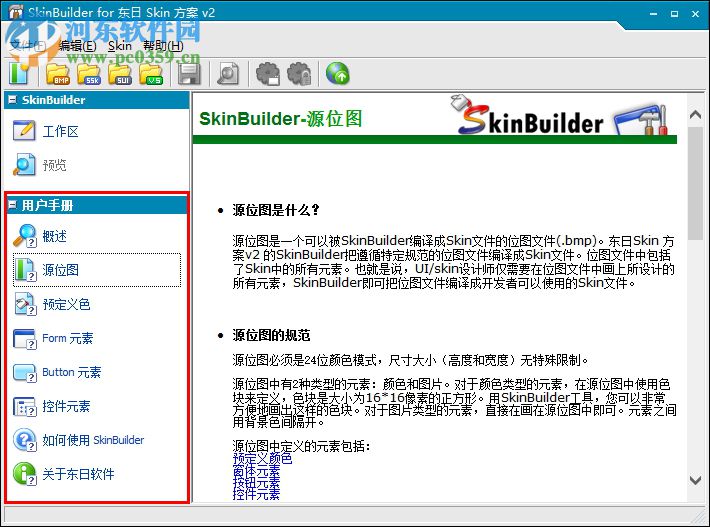Open the Skin menu
This screenshot has width=710, height=527.
coord(120,45)
